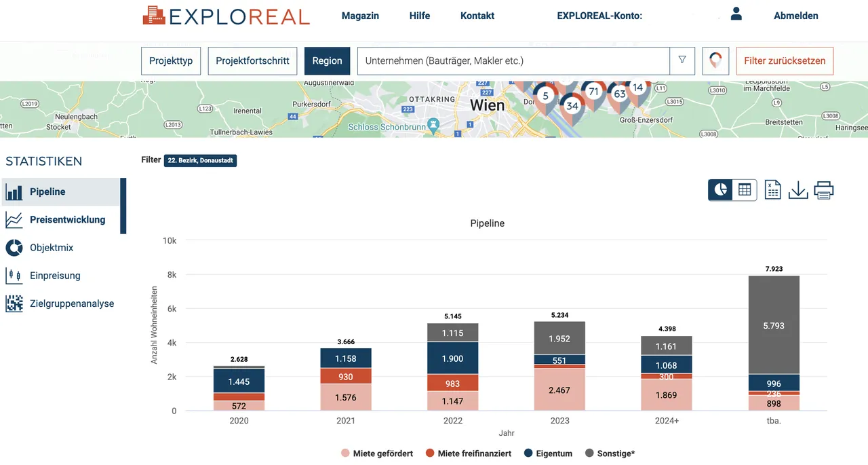Print the Pipeline chart
The height and width of the screenshot is (465, 868).
[823, 190]
